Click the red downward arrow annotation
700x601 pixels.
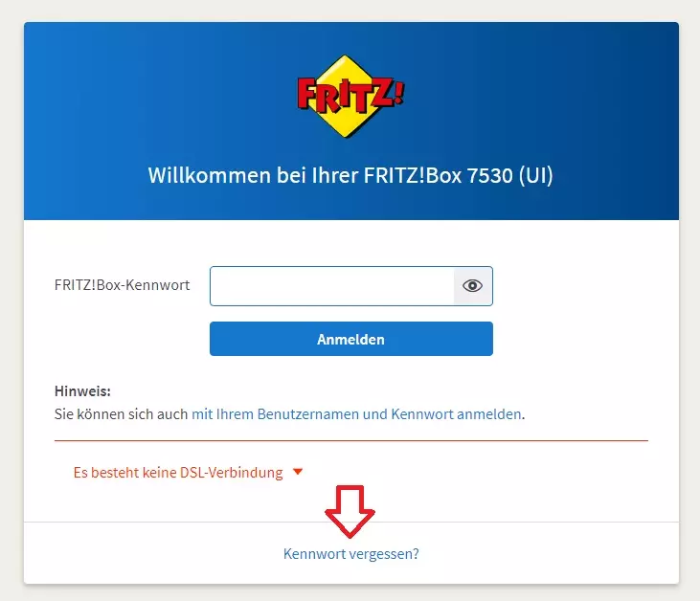(350, 511)
